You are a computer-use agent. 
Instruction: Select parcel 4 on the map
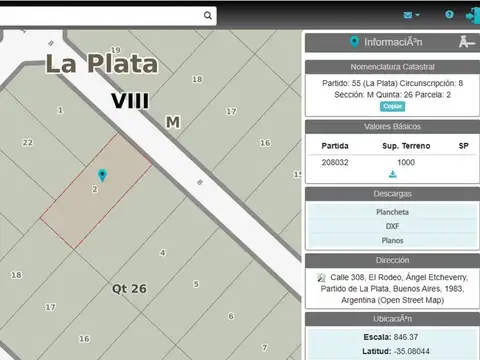coord(163,253)
